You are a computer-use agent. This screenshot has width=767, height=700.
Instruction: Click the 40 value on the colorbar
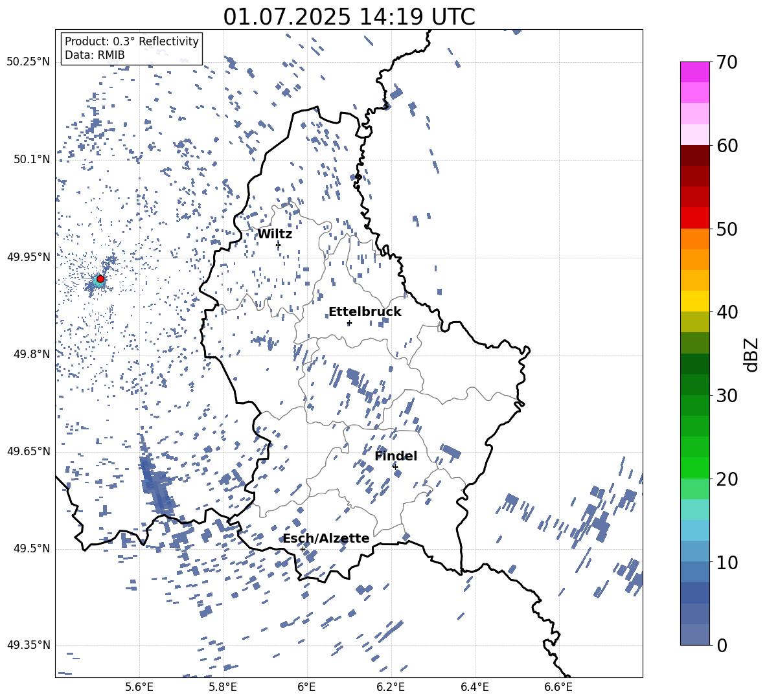point(727,312)
